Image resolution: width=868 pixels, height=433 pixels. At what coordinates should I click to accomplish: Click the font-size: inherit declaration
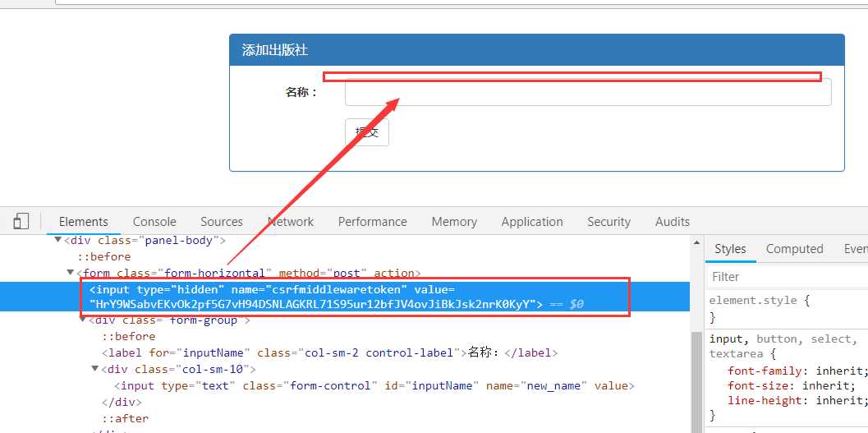[x=792, y=386]
